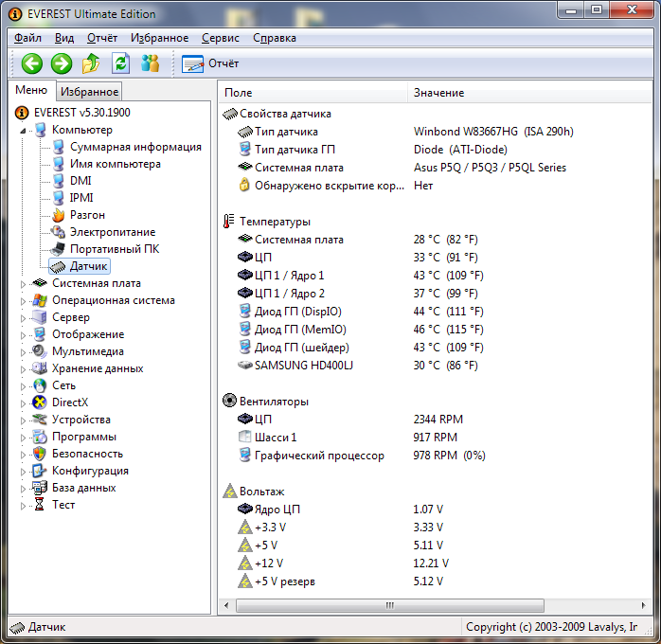Click the Программы icon in tree
661x644 pixels.
[x=40, y=437]
